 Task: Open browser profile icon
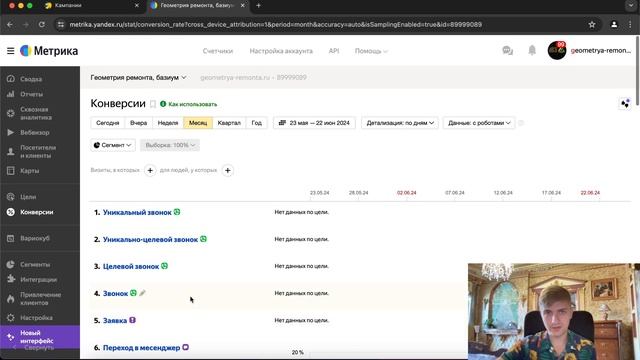point(614,24)
